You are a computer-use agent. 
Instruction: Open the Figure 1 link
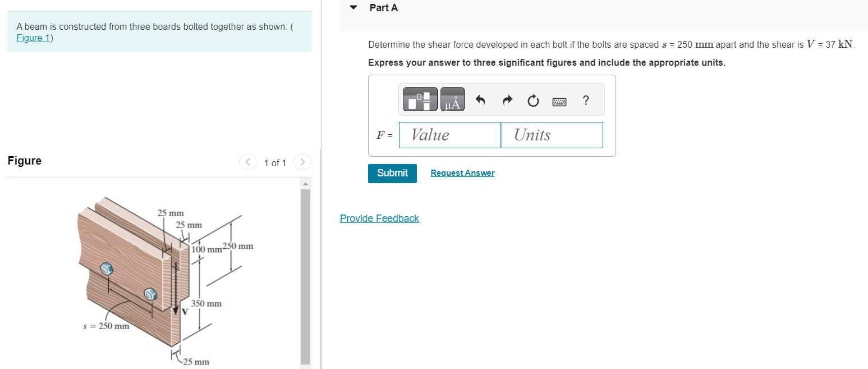tap(34, 38)
